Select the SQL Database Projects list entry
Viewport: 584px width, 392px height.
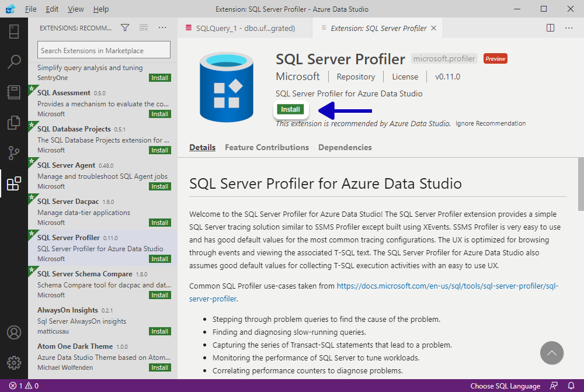102,140
